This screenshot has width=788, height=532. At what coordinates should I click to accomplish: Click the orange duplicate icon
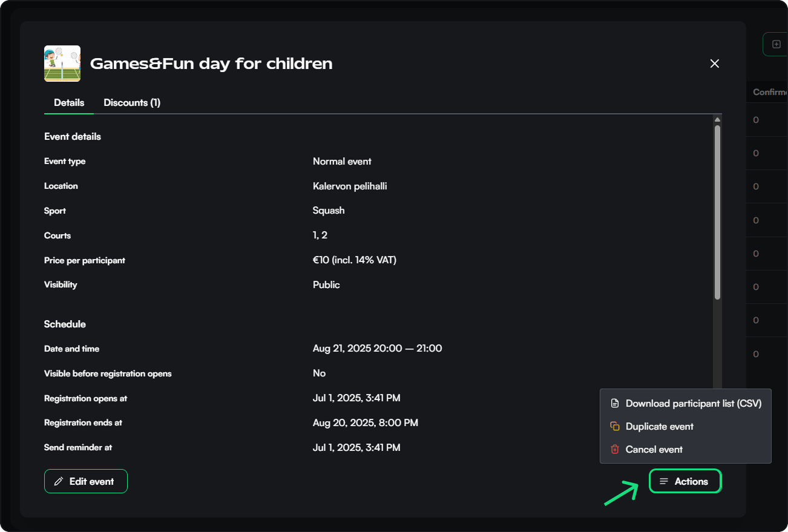(615, 427)
